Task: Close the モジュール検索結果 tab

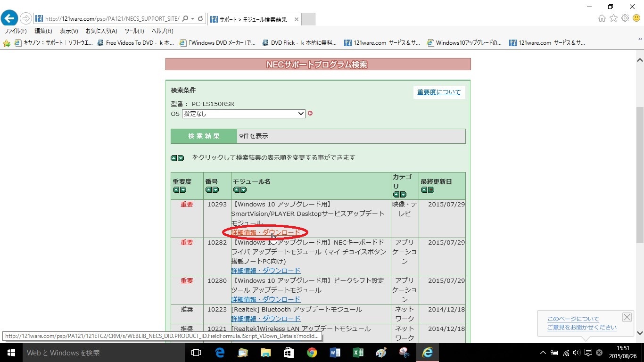Action: [x=296, y=19]
